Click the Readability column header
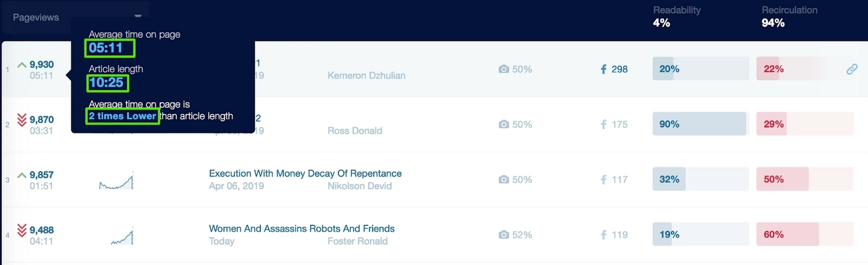Image resolution: width=868 pixels, height=265 pixels. point(677,10)
